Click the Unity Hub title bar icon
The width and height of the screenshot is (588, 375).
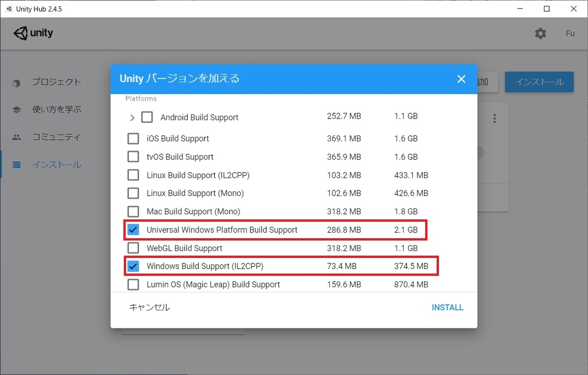(x=9, y=9)
